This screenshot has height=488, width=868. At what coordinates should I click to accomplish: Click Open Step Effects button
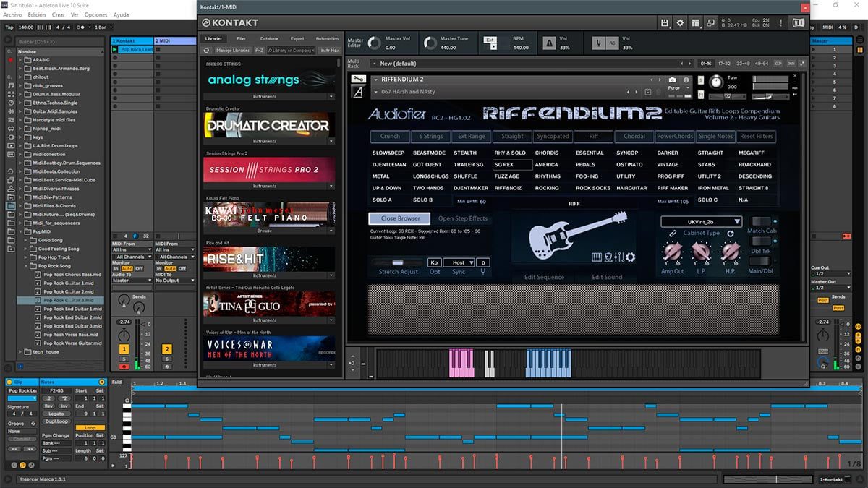[x=463, y=218]
